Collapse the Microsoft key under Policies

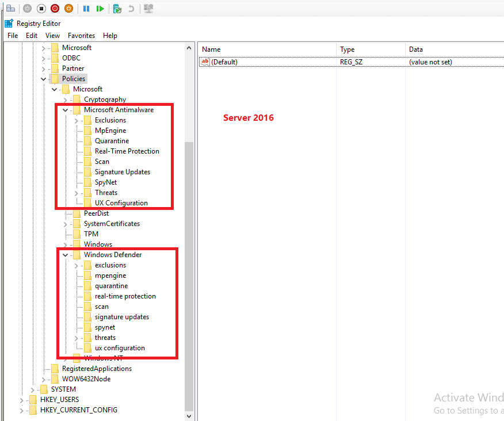pyautogui.click(x=54, y=89)
